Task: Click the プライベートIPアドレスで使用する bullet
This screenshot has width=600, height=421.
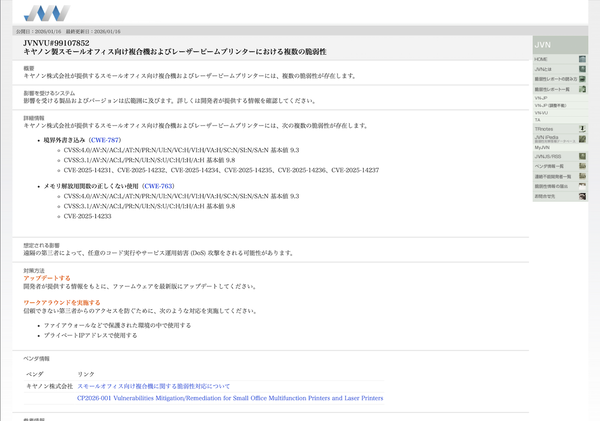Action: point(90,335)
